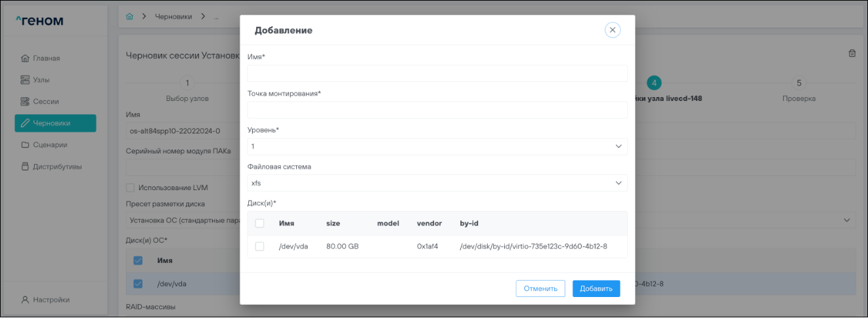This screenshot has height=318, width=868.
Task: Click the Черновики breadcrumb link
Action: pyautogui.click(x=173, y=16)
